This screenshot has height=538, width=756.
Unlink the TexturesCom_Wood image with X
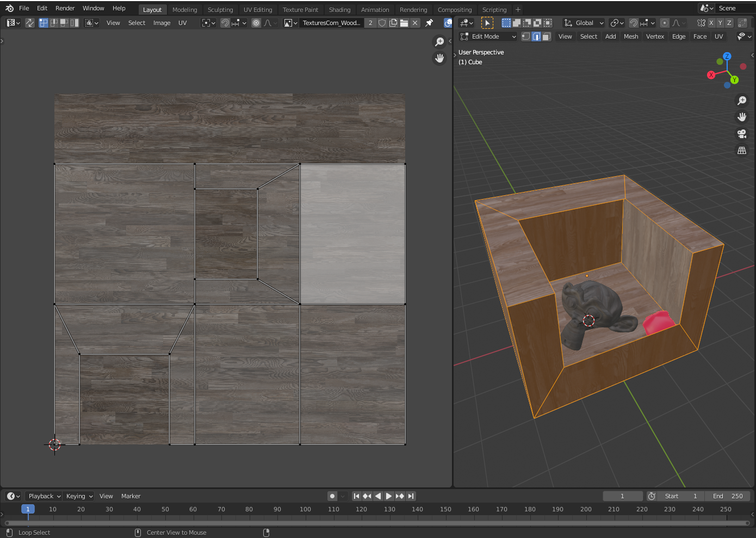pyautogui.click(x=415, y=23)
